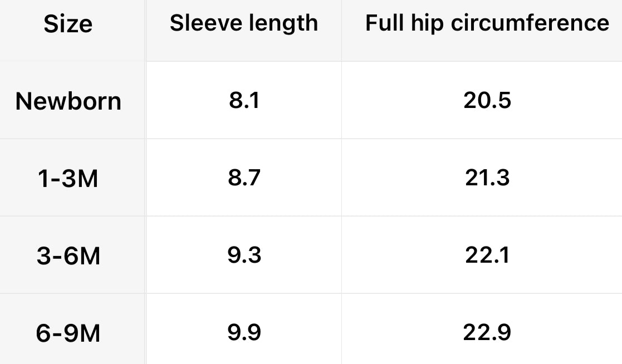
Task: Click the Size column header
Action: [68, 24]
